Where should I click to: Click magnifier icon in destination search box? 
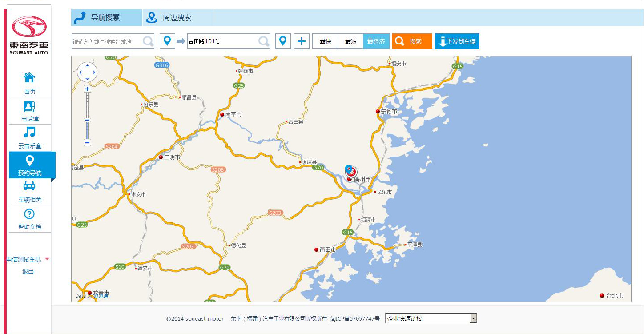point(264,41)
